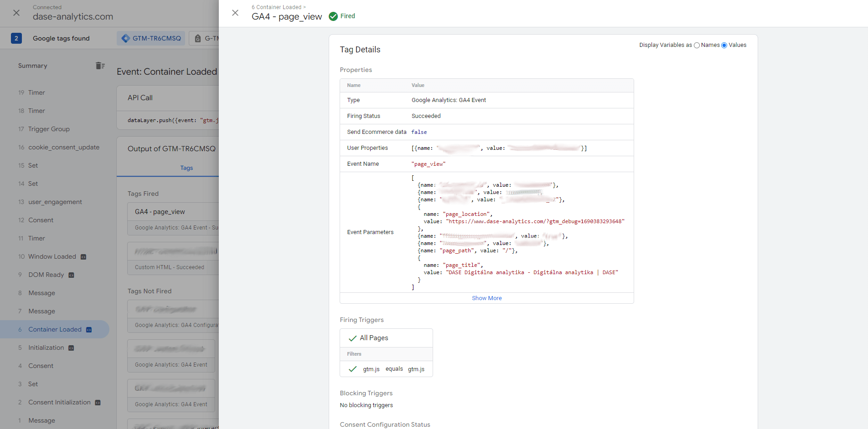868x429 pixels.
Task: Select event 3 Set
Action: tap(55, 384)
